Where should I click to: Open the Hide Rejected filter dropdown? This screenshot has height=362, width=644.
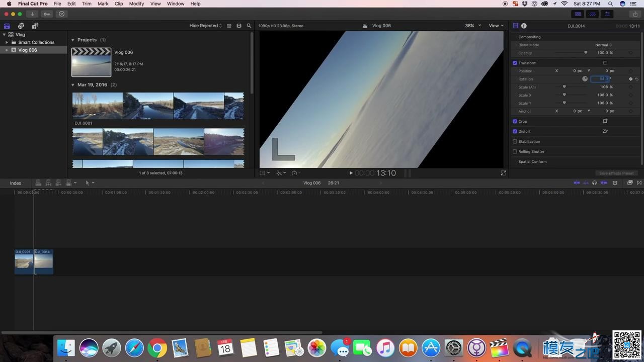tap(206, 26)
